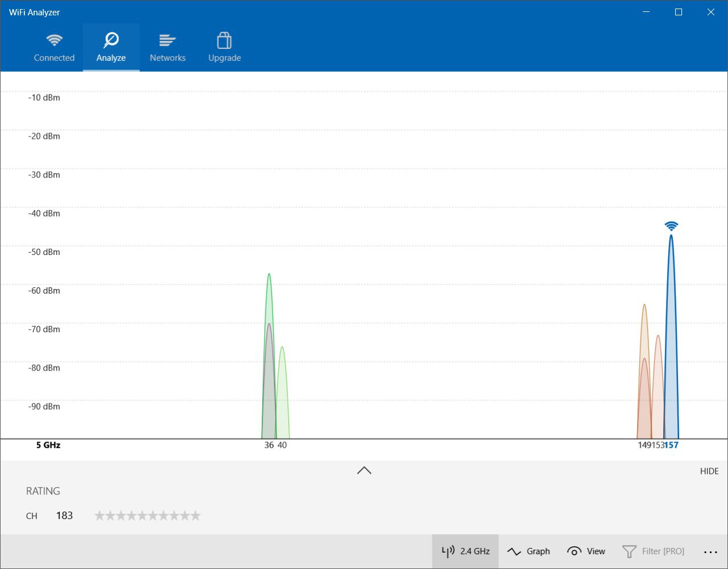The width and height of the screenshot is (728, 569).
Task: Close the WiFi Analyzer window
Action: point(711,12)
